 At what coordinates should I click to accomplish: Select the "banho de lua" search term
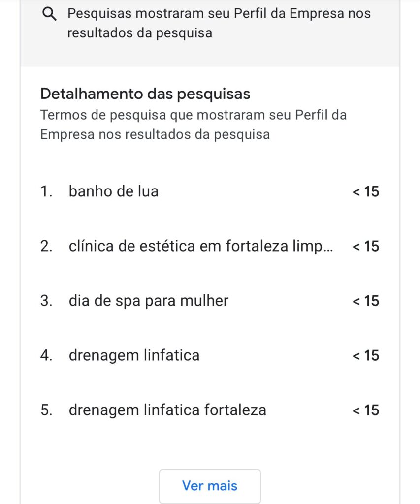pos(114,191)
